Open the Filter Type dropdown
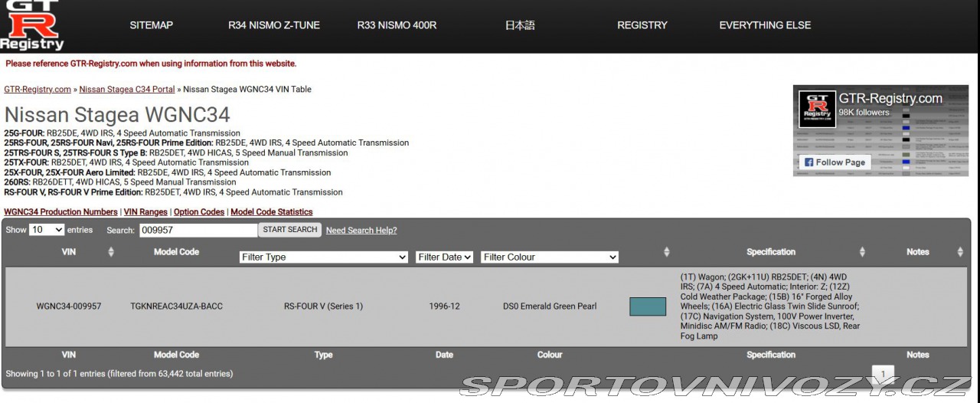This screenshot has height=403, width=980. (x=324, y=257)
